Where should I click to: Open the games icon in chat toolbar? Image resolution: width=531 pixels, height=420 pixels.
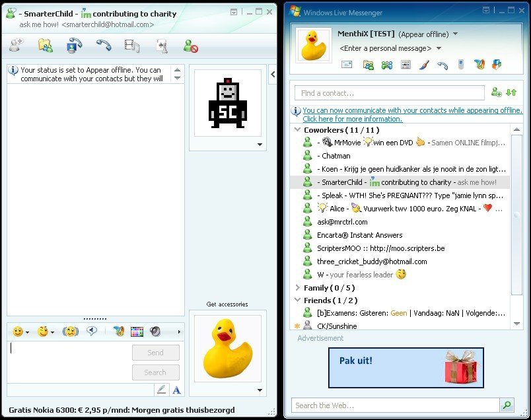[x=162, y=46]
